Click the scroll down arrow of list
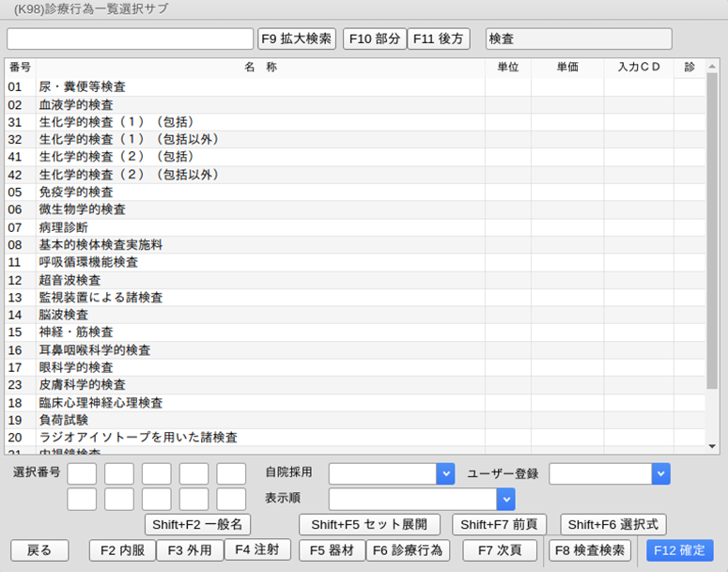The width and height of the screenshot is (728, 572). (712, 447)
